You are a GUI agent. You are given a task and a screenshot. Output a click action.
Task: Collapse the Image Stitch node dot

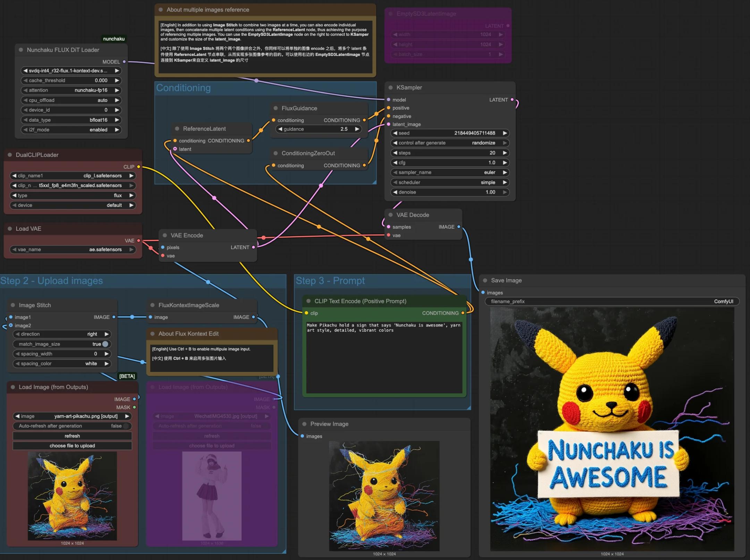tap(13, 305)
